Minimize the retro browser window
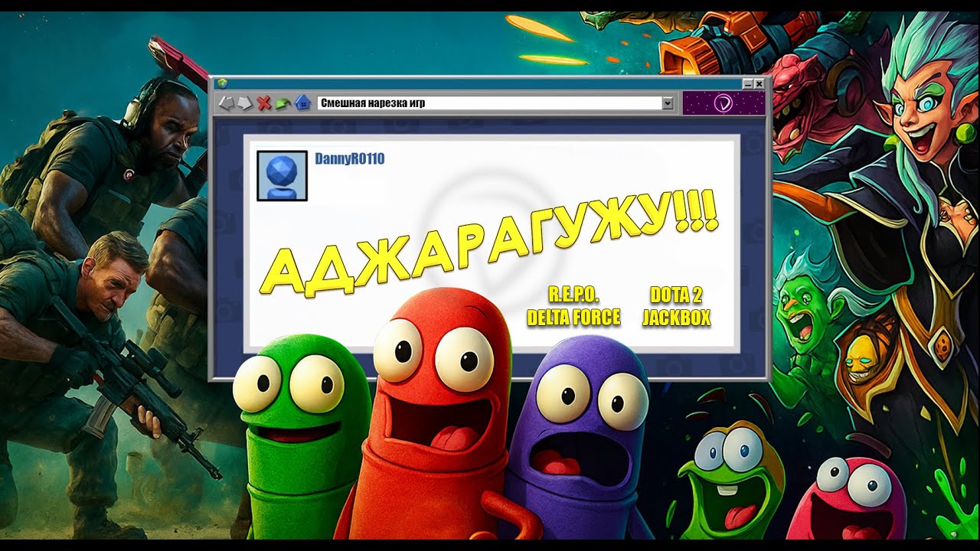The height and width of the screenshot is (551, 980). pyautogui.click(x=748, y=84)
